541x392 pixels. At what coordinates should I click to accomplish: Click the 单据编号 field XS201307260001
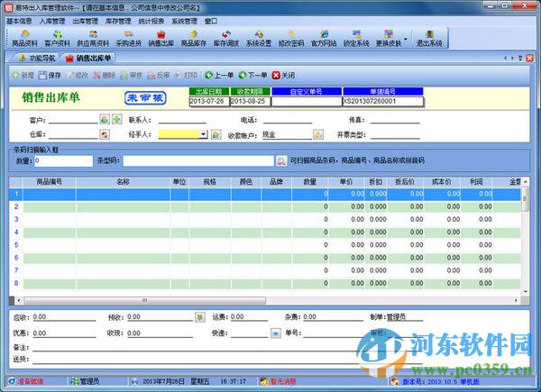(383, 101)
